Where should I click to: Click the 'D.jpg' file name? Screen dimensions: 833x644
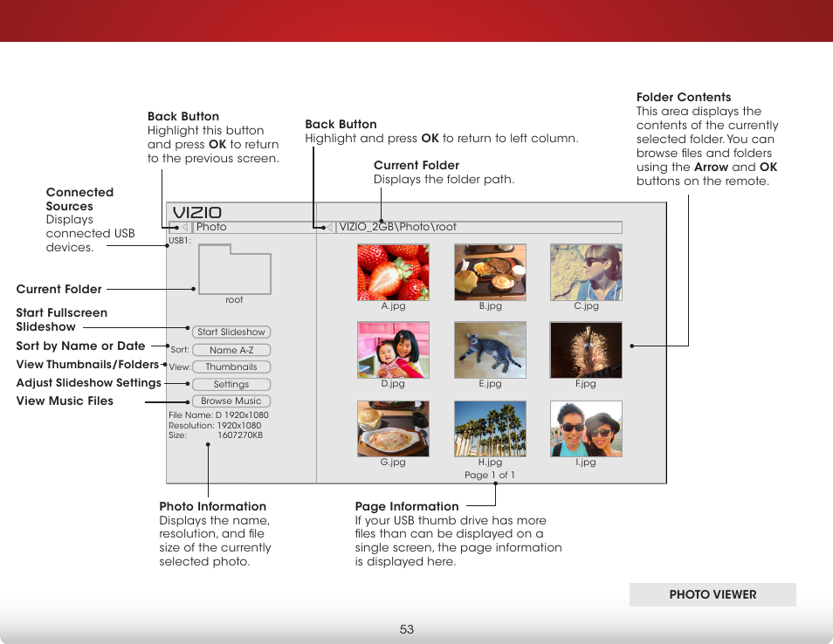(x=393, y=384)
